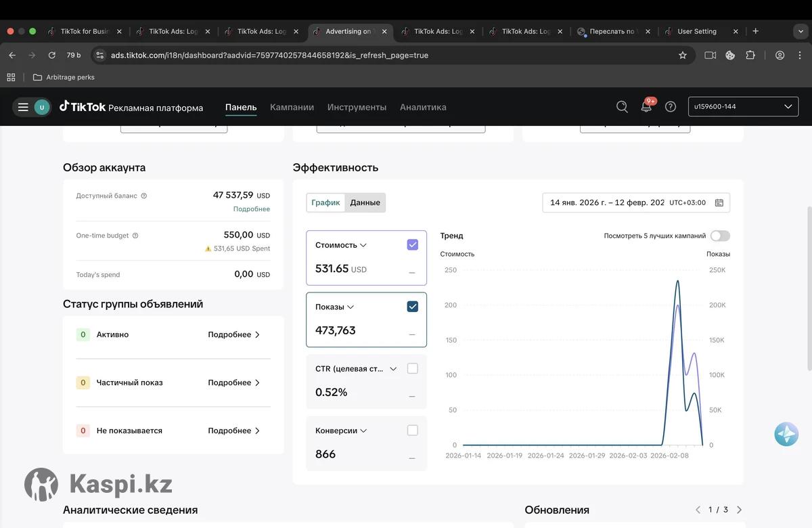Click the help question mark icon
Image resolution: width=812 pixels, height=528 pixels.
tap(671, 106)
